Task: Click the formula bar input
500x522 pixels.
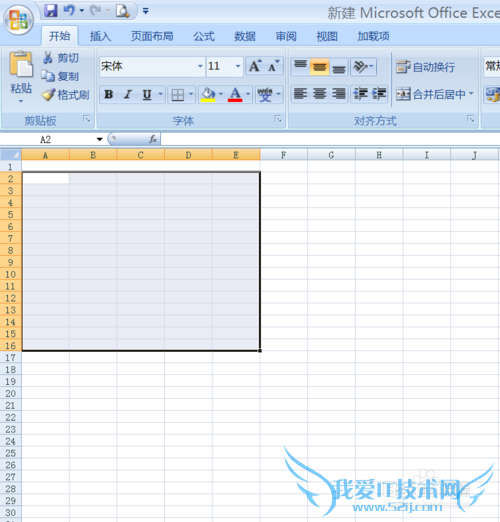Action: (330, 139)
